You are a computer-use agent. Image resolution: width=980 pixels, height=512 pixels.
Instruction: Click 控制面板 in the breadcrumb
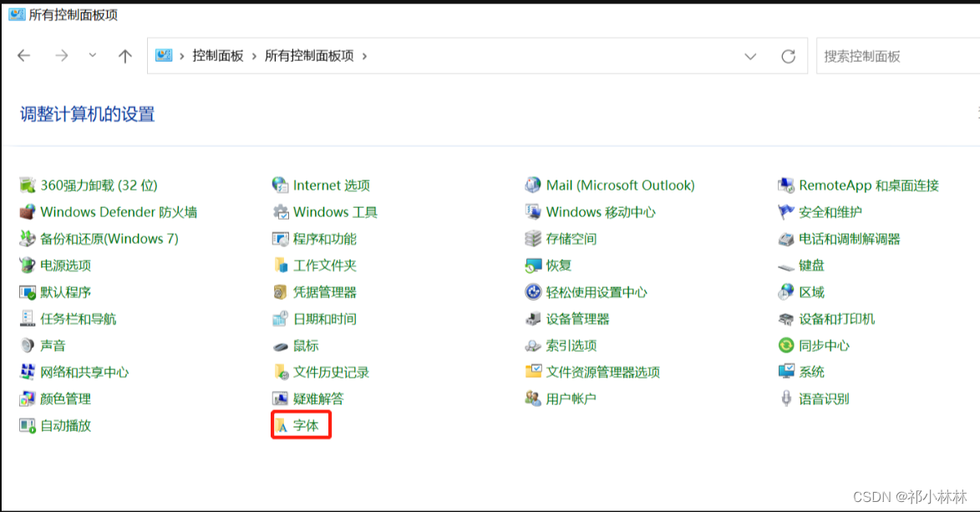pyautogui.click(x=217, y=56)
